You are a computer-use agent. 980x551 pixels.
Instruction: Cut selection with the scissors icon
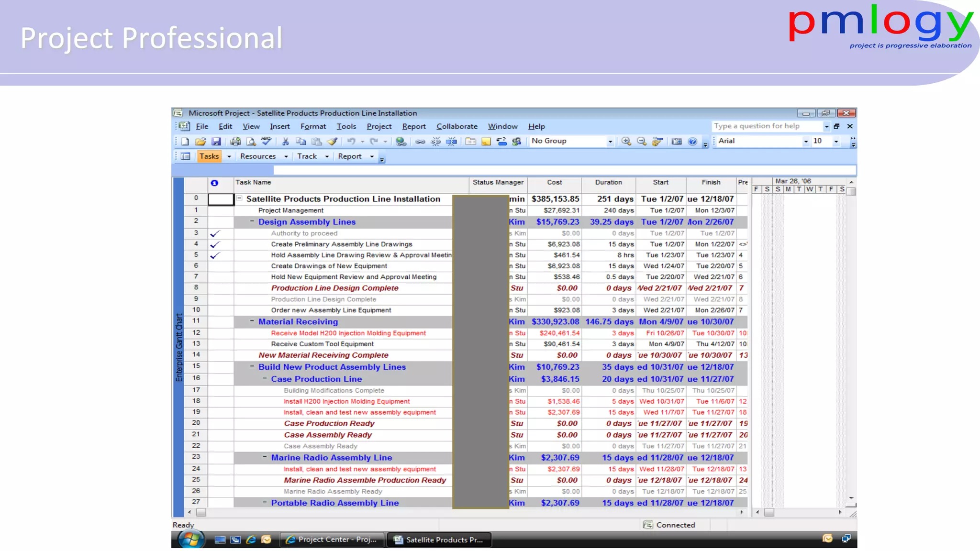[x=286, y=141]
